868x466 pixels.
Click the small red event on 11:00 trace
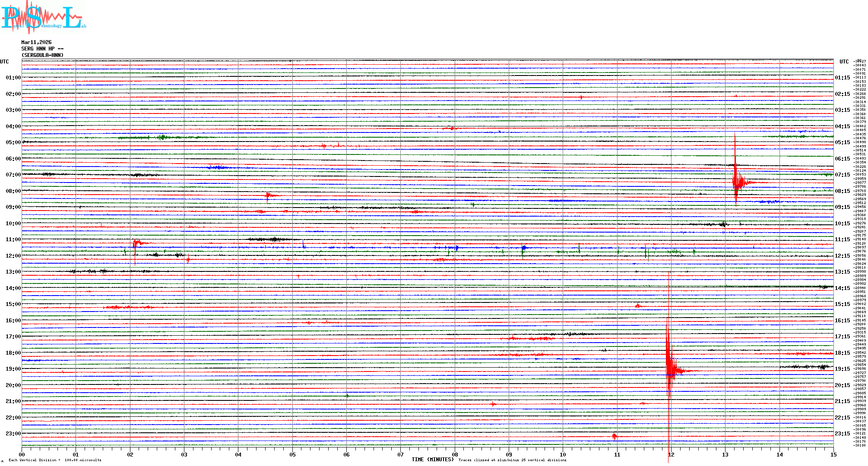[136, 244]
